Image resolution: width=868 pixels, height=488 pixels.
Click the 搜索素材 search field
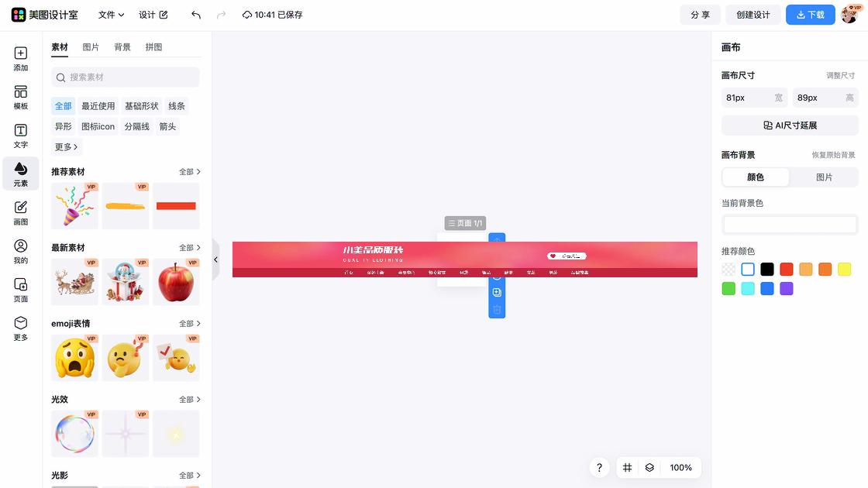pos(126,77)
